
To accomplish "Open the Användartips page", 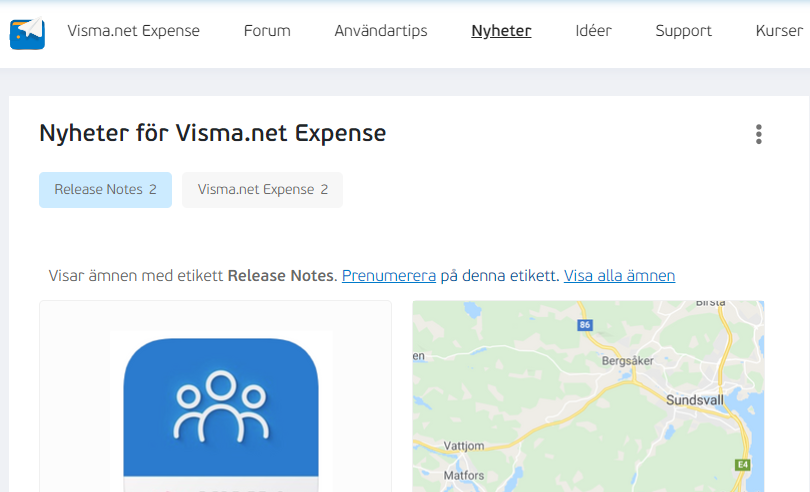I will (381, 31).
